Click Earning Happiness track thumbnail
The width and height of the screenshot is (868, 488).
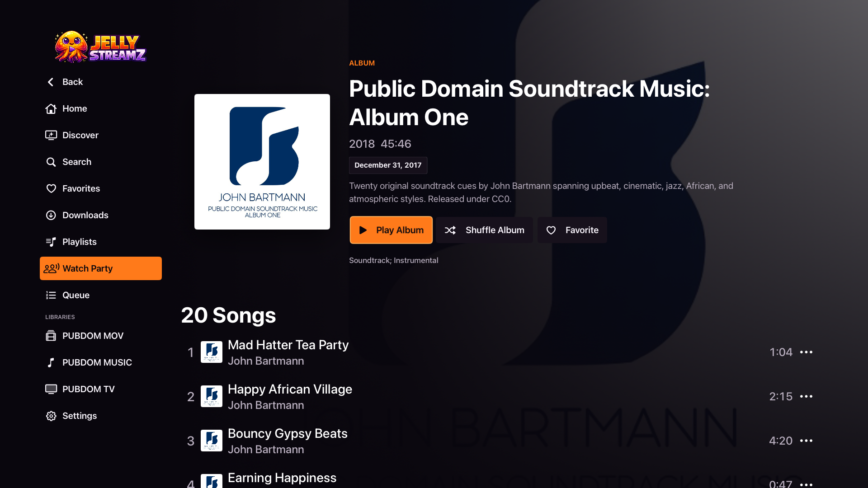click(x=212, y=481)
